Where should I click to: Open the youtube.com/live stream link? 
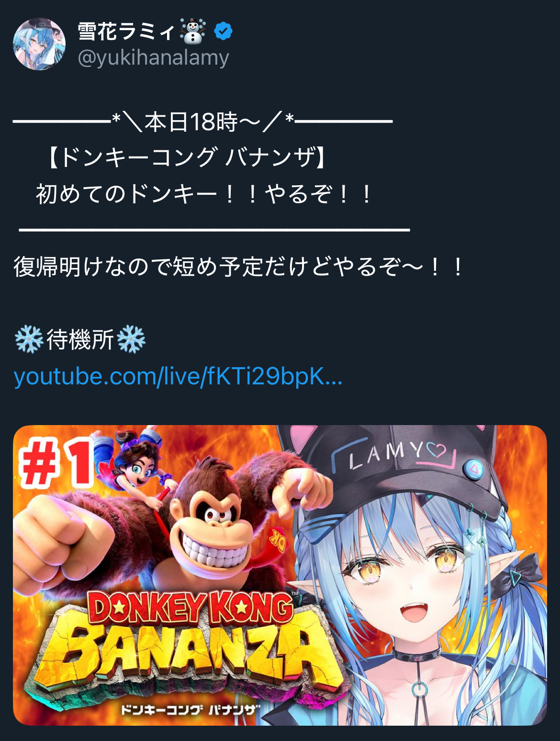coord(178,376)
